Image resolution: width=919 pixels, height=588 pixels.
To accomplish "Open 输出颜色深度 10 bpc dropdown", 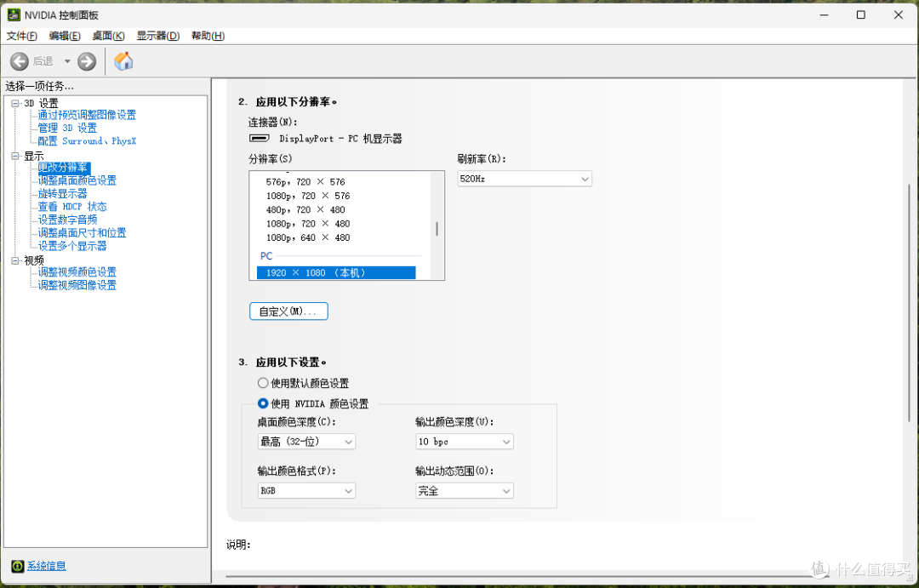I will 465,442.
